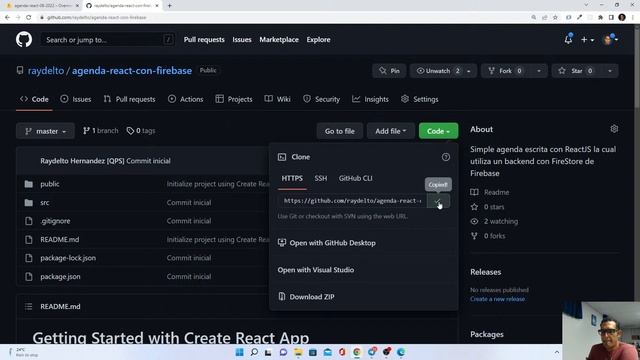Click the GitHub Octocat logo
Viewport: 640px width, 360px height.
point(24,40)
